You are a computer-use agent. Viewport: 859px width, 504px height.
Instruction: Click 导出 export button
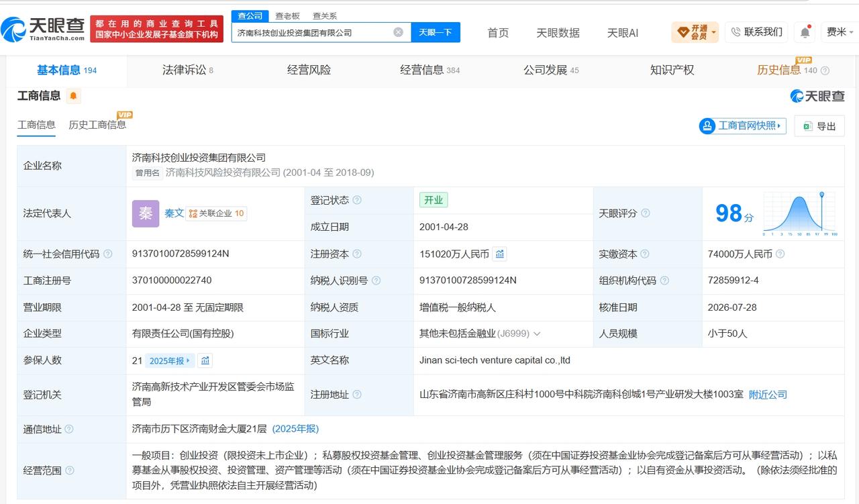coord(819,126)
